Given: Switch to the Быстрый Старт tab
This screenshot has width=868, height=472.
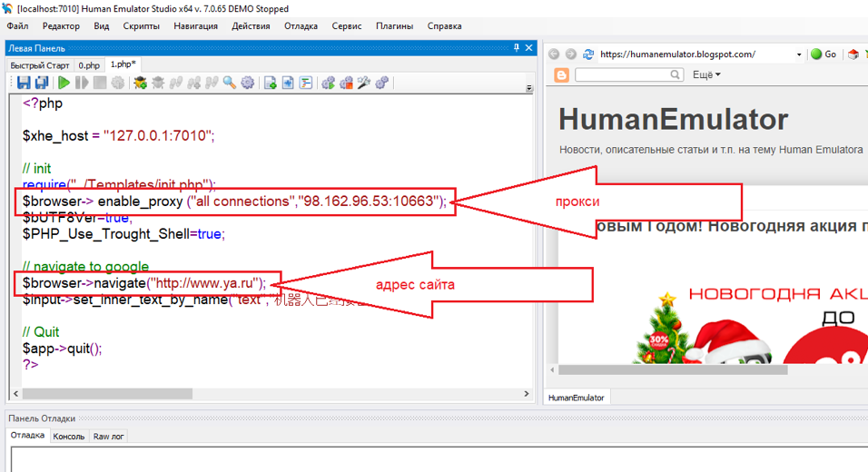Looking at the screenshot, I should point(40,65).
